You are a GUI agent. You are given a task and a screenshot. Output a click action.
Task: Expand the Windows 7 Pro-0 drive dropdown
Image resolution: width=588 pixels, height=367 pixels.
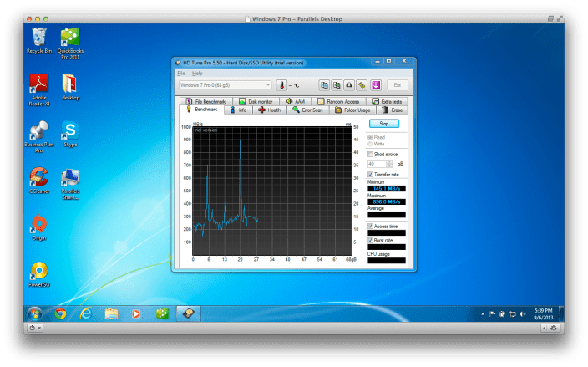point(268,85)
